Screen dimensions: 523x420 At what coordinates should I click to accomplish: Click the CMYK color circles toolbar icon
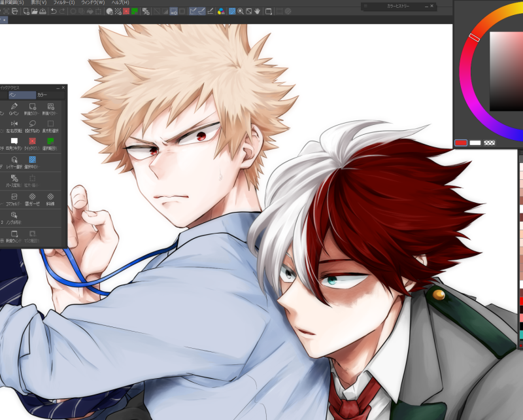(x=221, y=11)
